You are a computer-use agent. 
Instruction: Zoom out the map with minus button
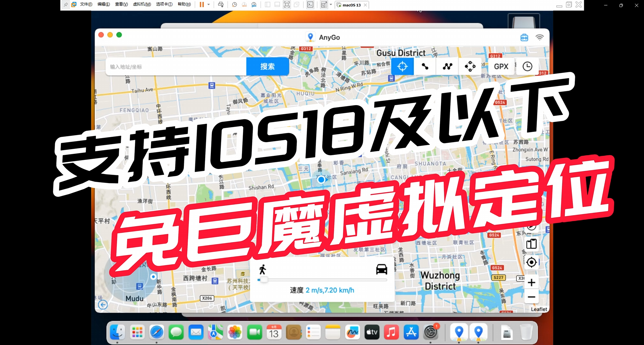[x=531, y=297]
